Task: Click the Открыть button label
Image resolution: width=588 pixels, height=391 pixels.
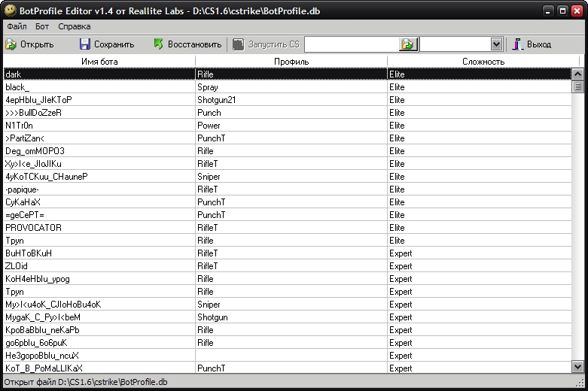Action: click(37, 44)
